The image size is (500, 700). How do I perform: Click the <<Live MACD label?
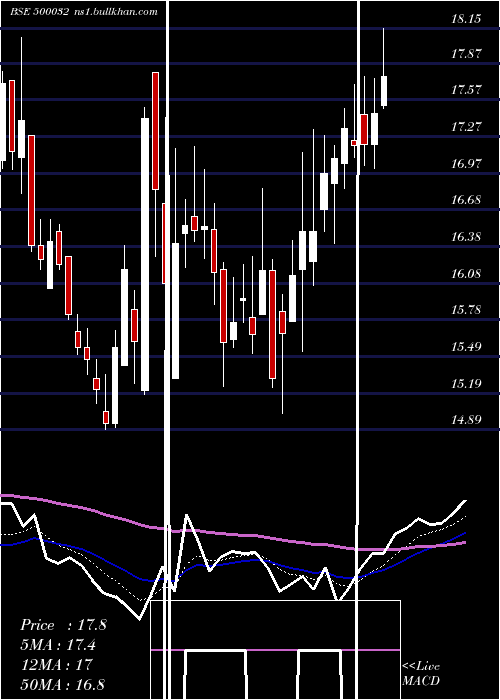pos(421,673)
